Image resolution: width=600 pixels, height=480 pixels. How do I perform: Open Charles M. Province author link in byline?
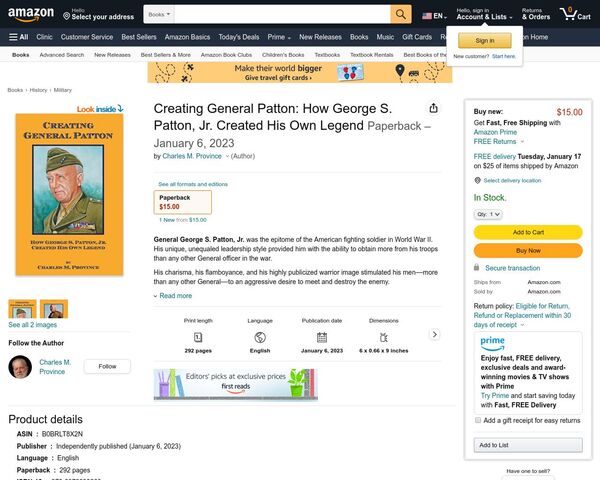(192, 156)
